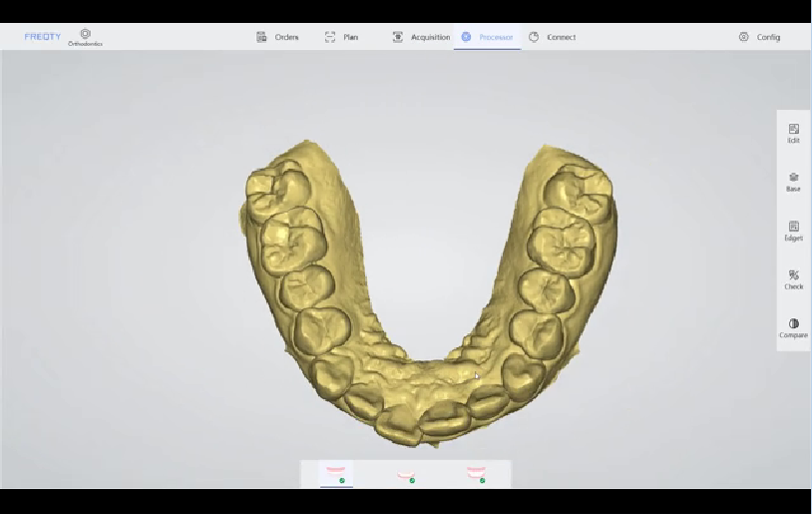The height and width of the screenshot is (514, 812).
Task: Open the Orthodontics module icon
Action: tap(85, 37)
